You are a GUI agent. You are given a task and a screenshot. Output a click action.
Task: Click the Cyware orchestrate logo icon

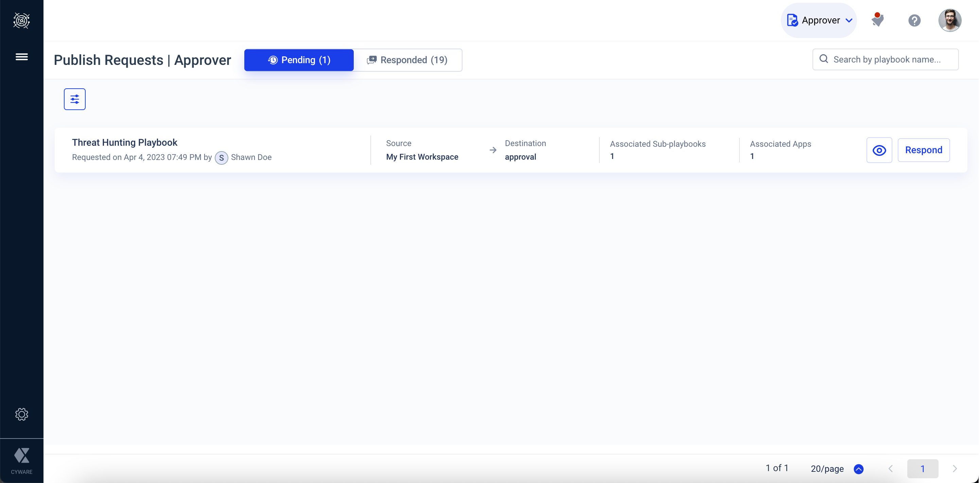click(21, 20)
